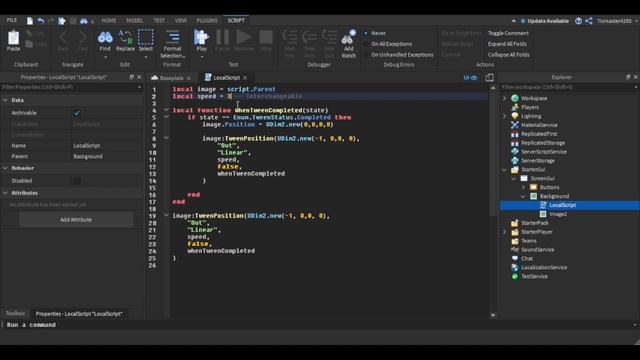
Task: Expand the Lighting node in Explorer
Action: pos(504,116)
